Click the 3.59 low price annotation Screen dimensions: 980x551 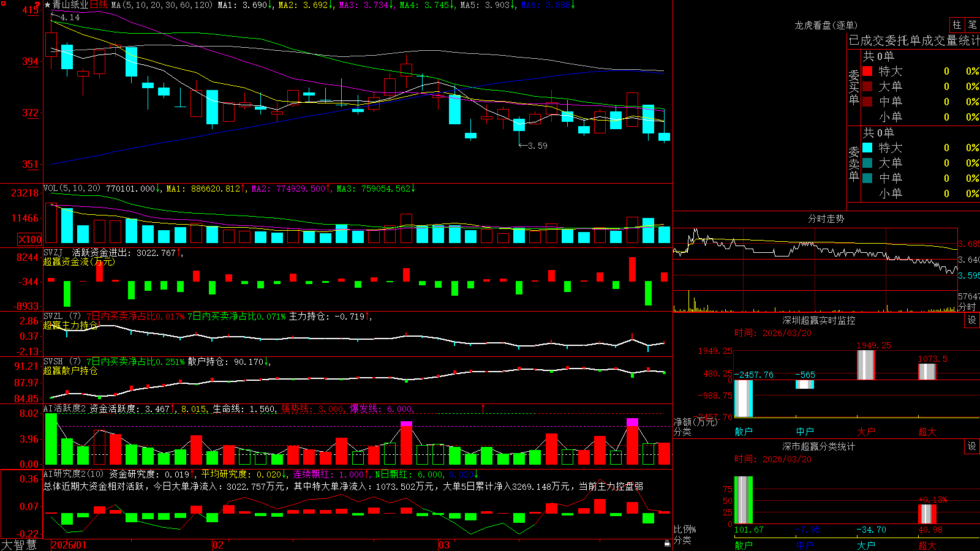pos(538,146)
